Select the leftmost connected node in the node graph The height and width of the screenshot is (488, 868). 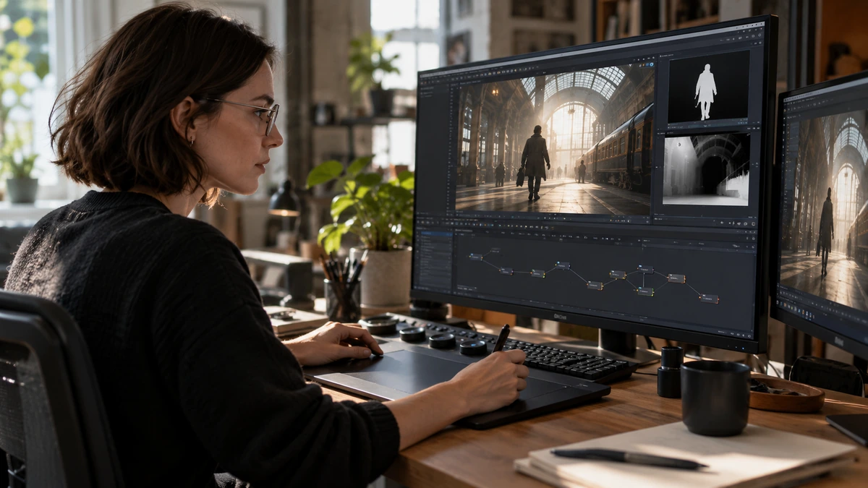pyautogui.click(x=475, y=257)
